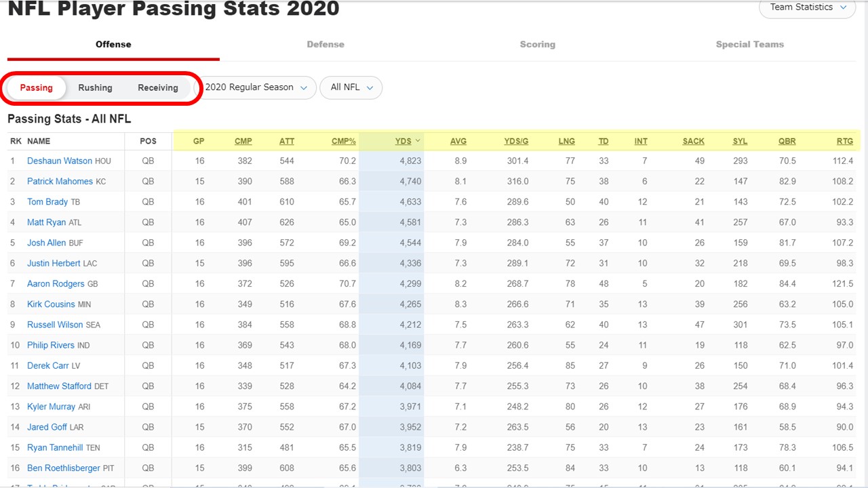Open the Special Teams tab

[x=749, y=45]
